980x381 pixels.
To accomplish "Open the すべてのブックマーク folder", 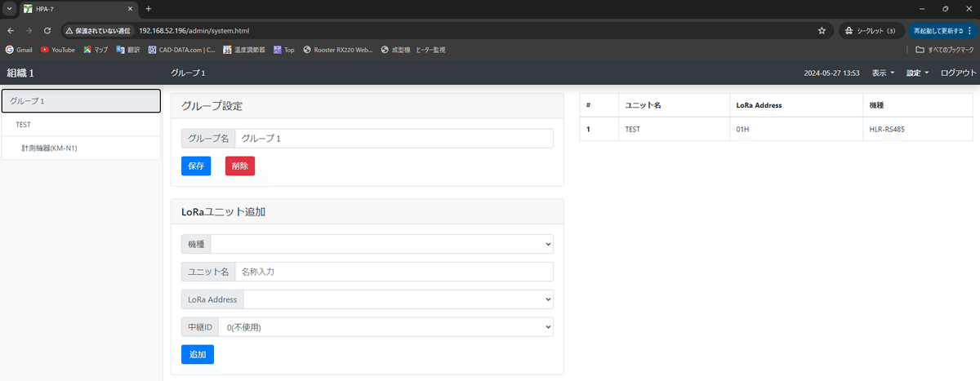I will click(x=946, y=50).
